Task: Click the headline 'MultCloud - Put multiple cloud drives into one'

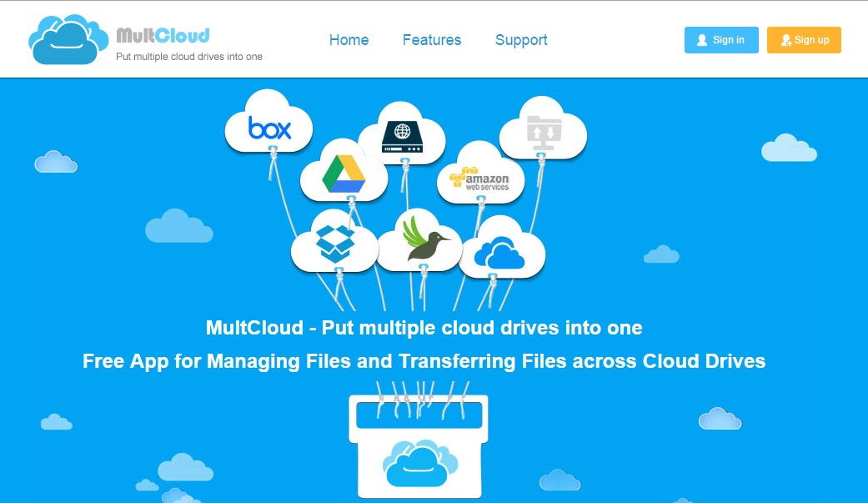Action: coord(424,327)
